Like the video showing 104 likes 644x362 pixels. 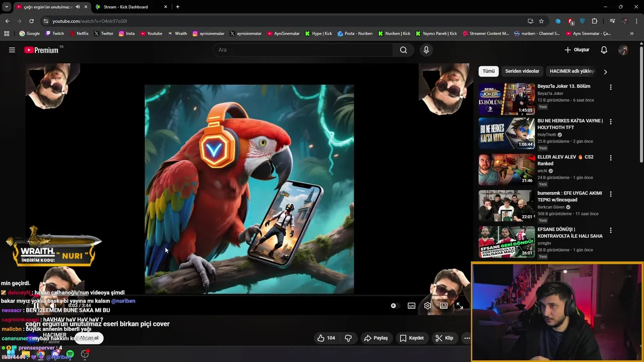click(x=326, y=338)
